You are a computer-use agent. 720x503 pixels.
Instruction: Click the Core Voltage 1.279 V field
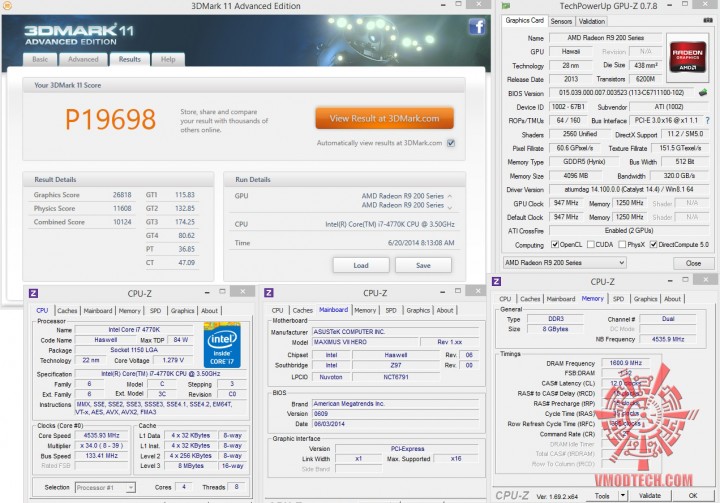(x=173, y=360)
